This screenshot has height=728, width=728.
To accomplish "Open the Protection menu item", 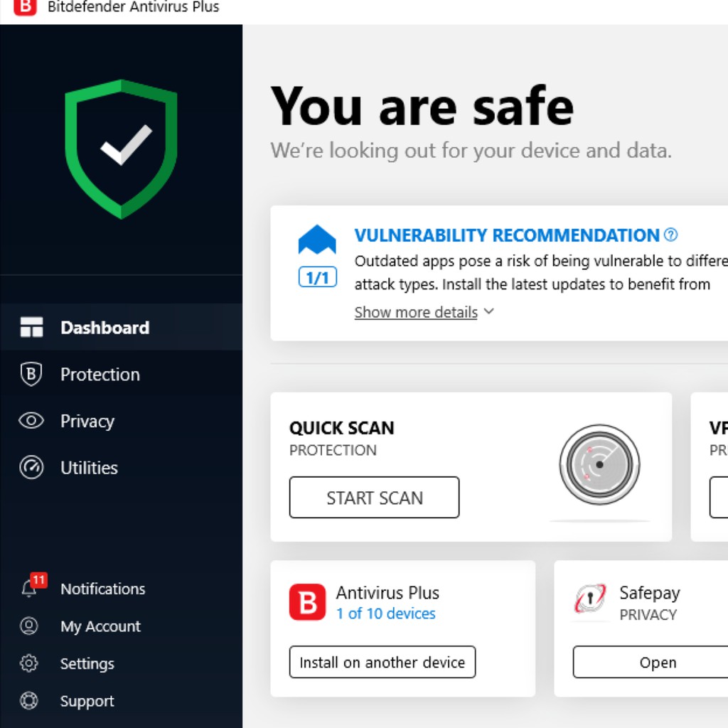I will (100, 374).
